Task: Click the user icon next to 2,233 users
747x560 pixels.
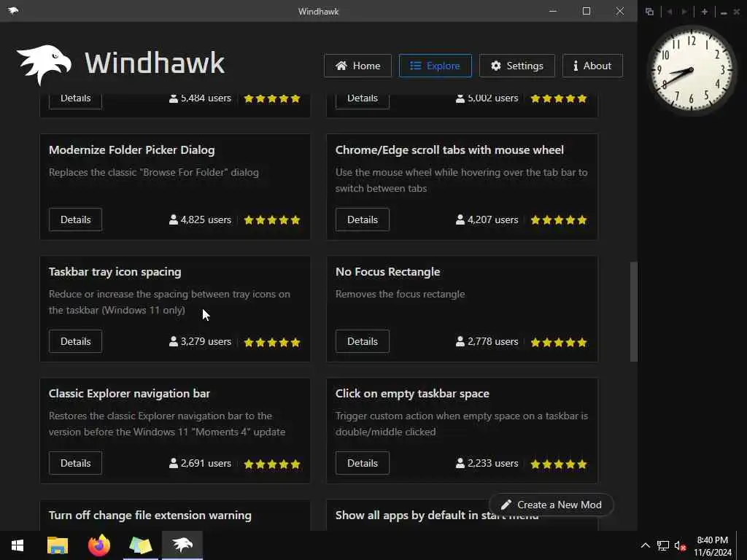Action: point(460,463)
